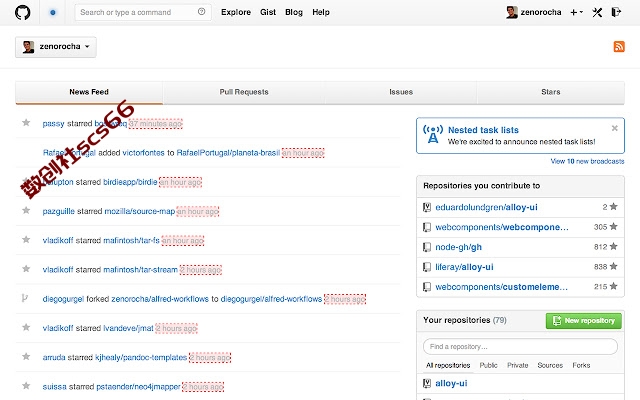Click the star count for node-gh/gh
This screenshot has height=400, width=640.
[606, 247]
